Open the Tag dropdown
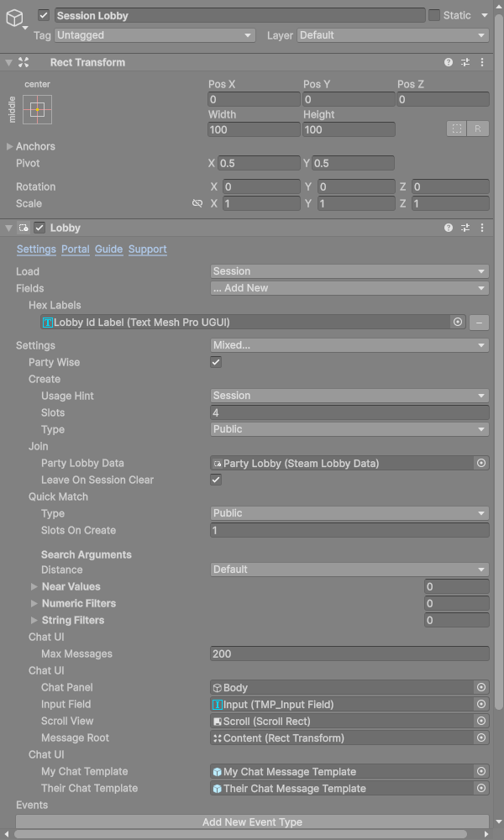This screenshot has width=504, height=840. [155, 35]
